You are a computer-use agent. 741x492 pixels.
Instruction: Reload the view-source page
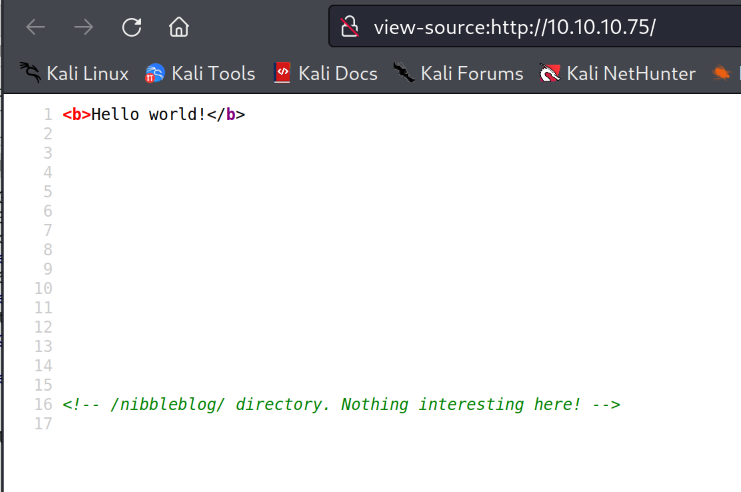point(131,27)
